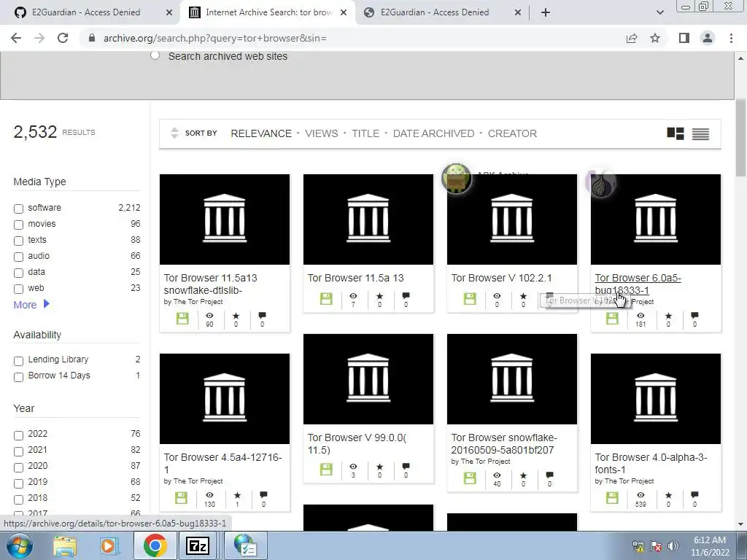The height and width of the screenshot is (560, 747).
Task: Open the Chrome three-dot menu
Action: point(731,38)
